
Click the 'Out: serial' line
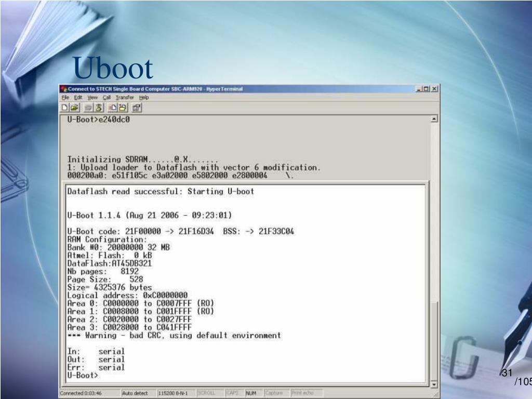[96, 360]
